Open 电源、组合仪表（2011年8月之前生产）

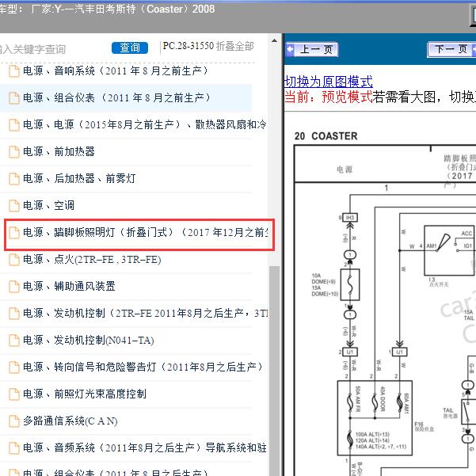[x=117, y=97]
